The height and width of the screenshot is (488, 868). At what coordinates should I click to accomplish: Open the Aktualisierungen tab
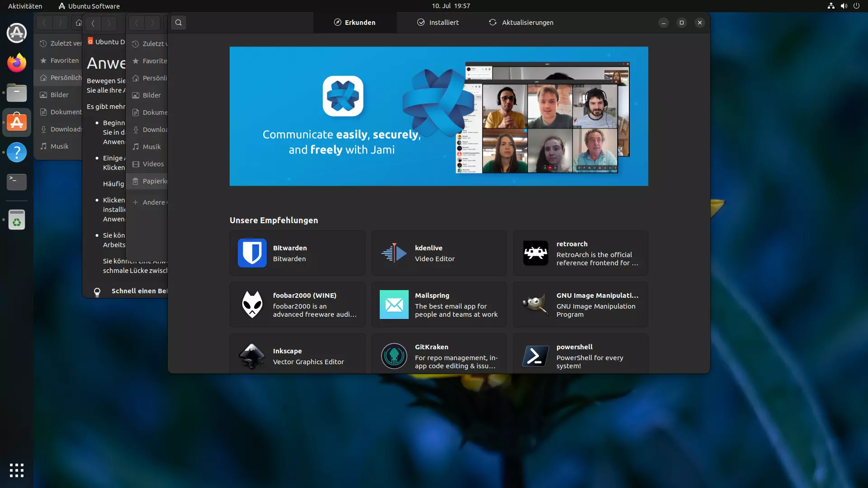(521, 23)
